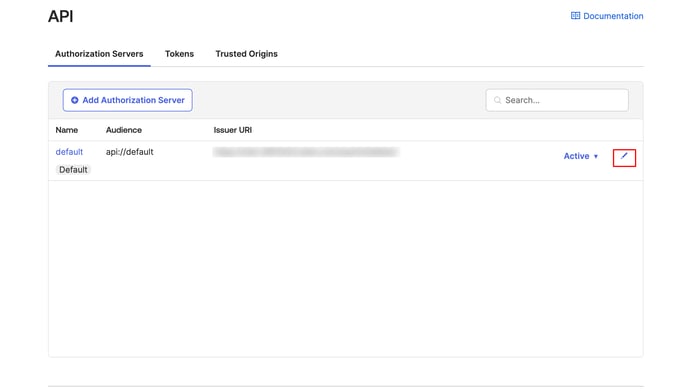This screenshot has height=391, width=688.
Task: Switch to the Tokens tab
Action: coord(179,54)
